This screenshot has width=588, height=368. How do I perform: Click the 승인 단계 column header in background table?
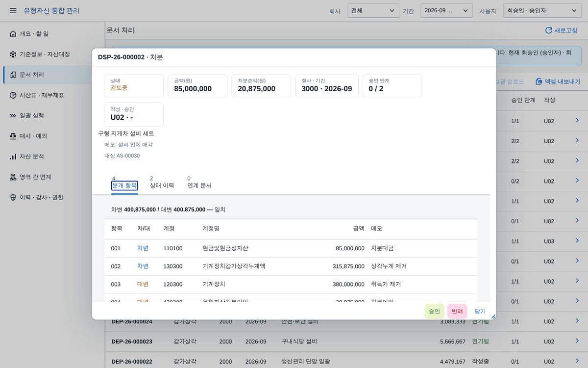pyautogui.click(x=523, y=100)
